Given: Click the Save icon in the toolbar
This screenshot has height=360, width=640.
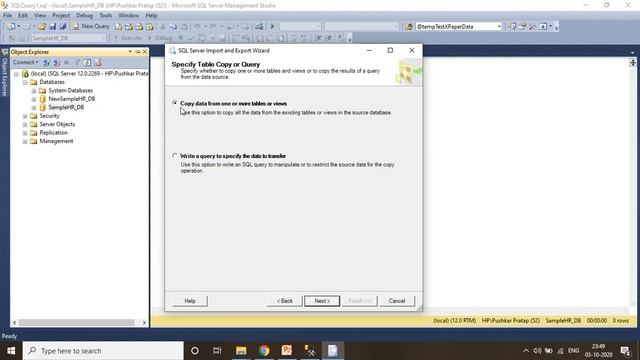Looking at the screenshot, I should click(x=53, y=27).
